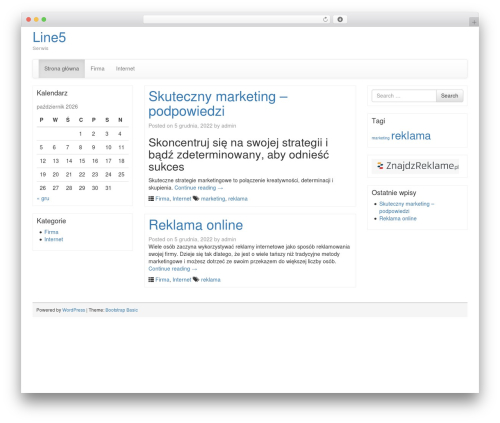Open Firma in Kategorie widget
The image size is (500, 423).
click(x=51, y=232)
